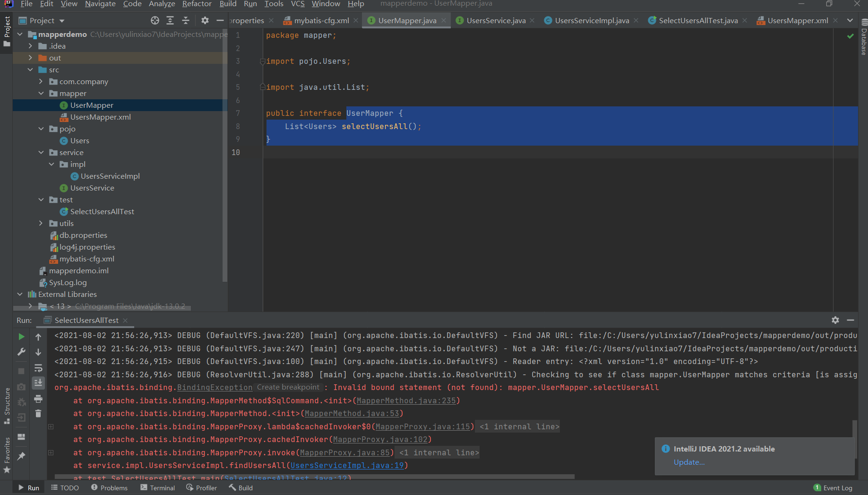
Task: Open the Structure tool window
Action: coord(7,406)
